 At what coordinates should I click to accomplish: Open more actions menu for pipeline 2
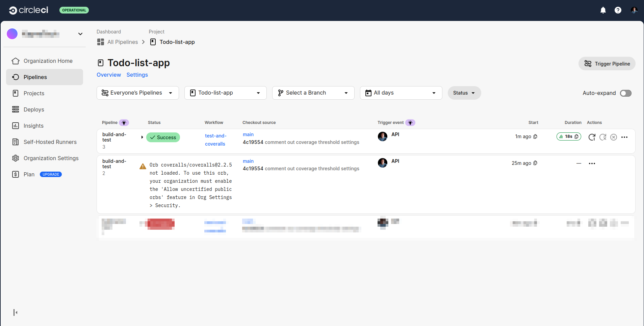pos(592,164)
